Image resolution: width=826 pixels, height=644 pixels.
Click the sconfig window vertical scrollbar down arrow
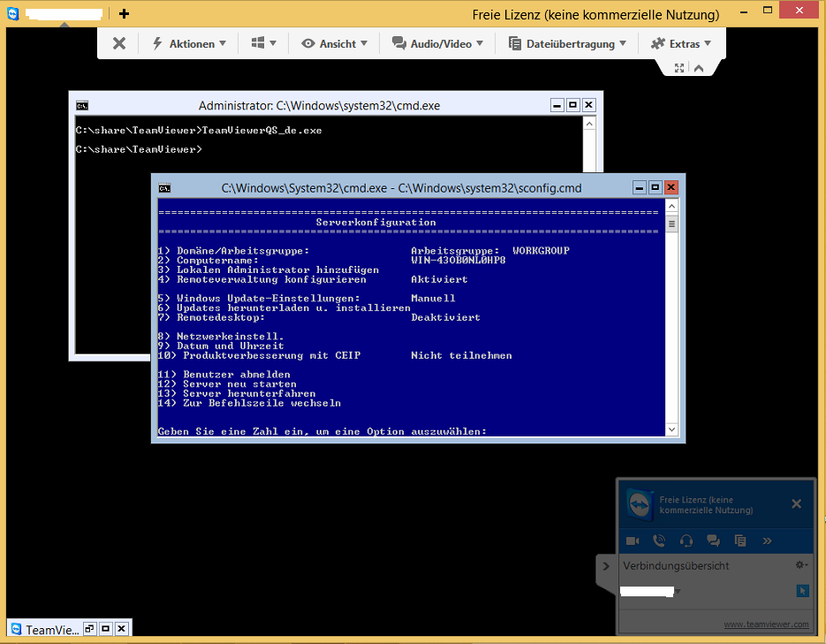pyautogui.click(x=671, y=429)
